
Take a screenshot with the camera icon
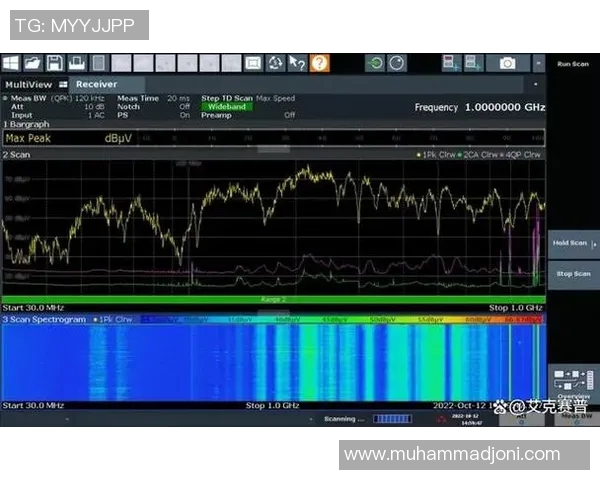click(x=507, y=63)
